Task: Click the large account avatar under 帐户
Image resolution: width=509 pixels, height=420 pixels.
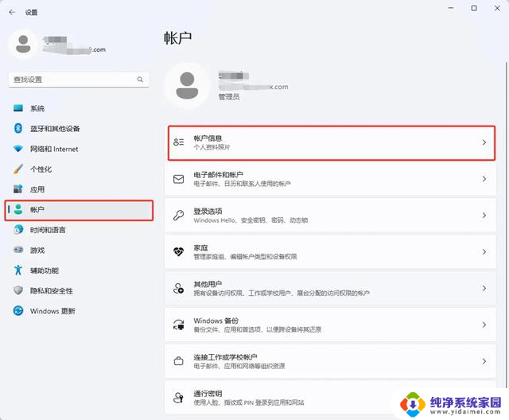Action: point(187,86)
